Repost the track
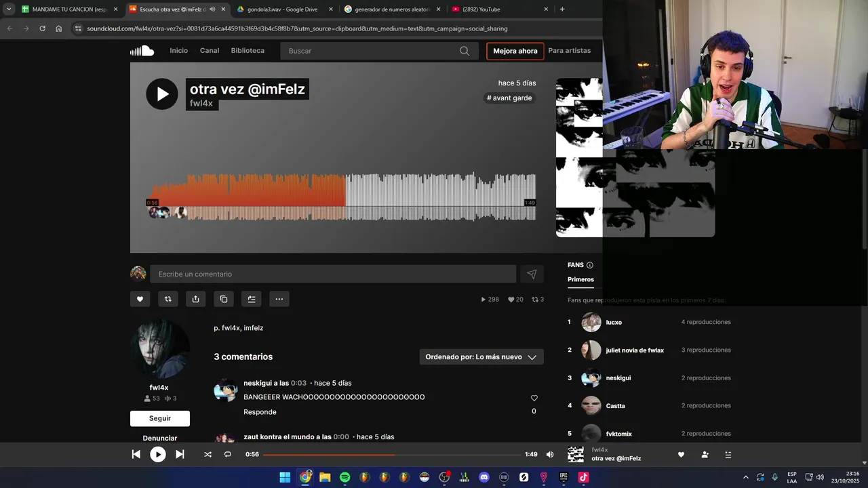 (167, 299)
